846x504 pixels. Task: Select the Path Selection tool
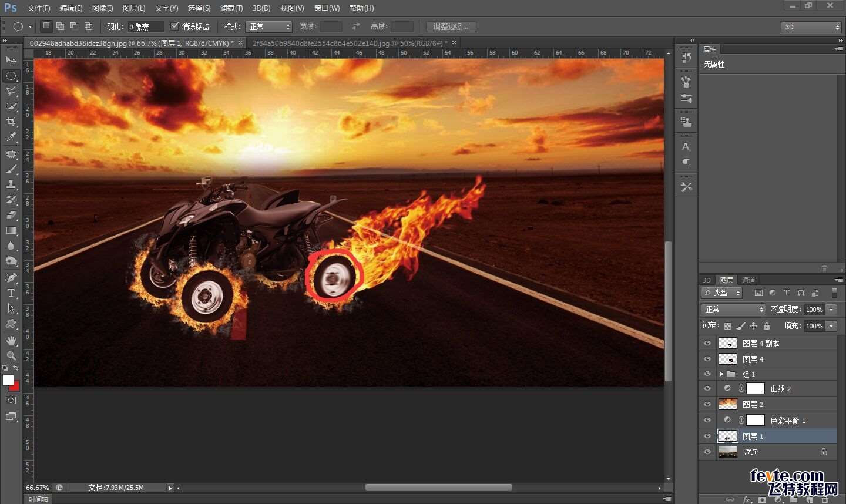[11, 308]
